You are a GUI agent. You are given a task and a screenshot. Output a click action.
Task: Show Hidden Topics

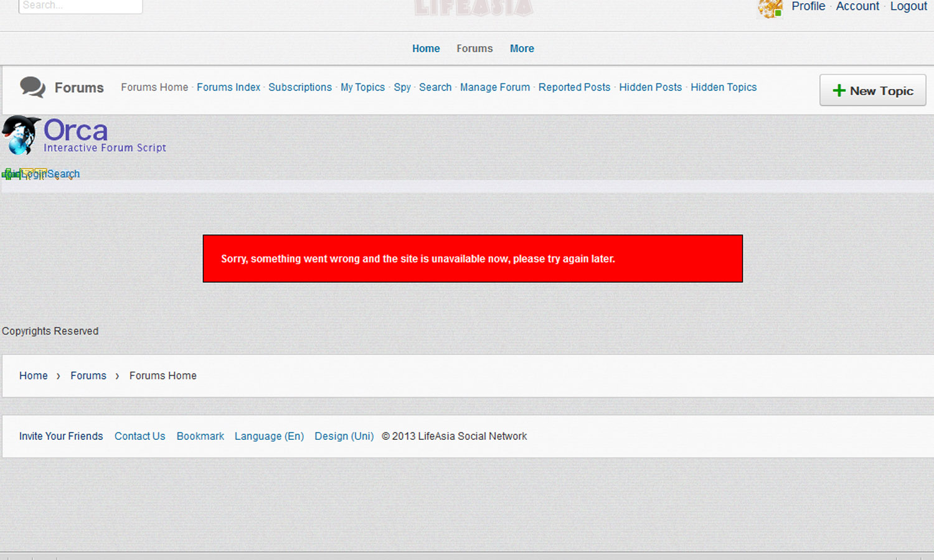pyautogui.click(x=724, y=87)
